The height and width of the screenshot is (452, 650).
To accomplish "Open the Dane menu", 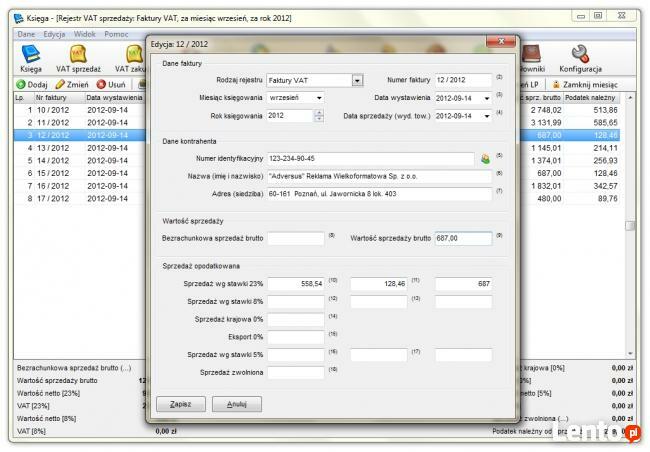I will coord(26,34).
